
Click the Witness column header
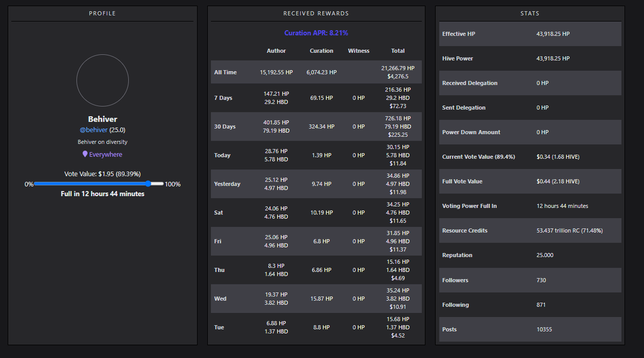[358, 51]
